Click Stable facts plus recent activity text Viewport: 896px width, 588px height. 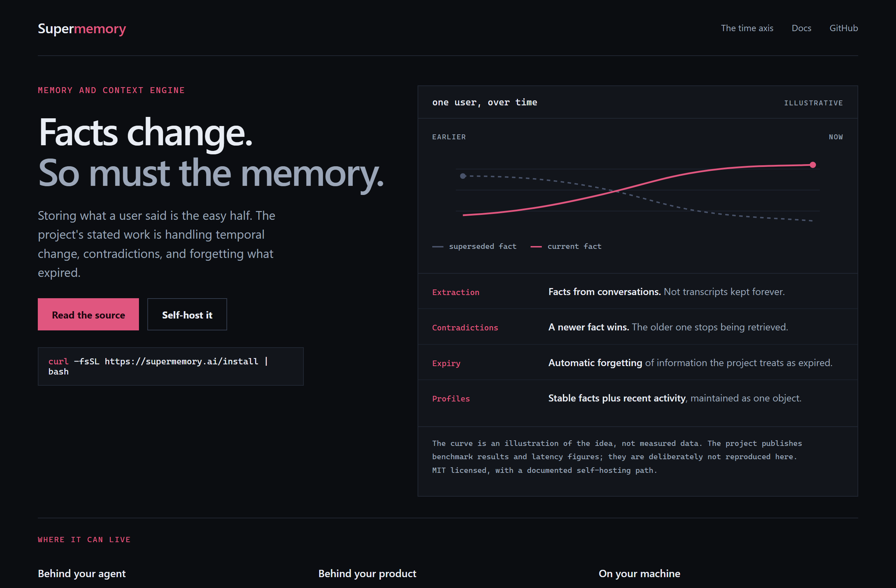(x=617, y=398)
